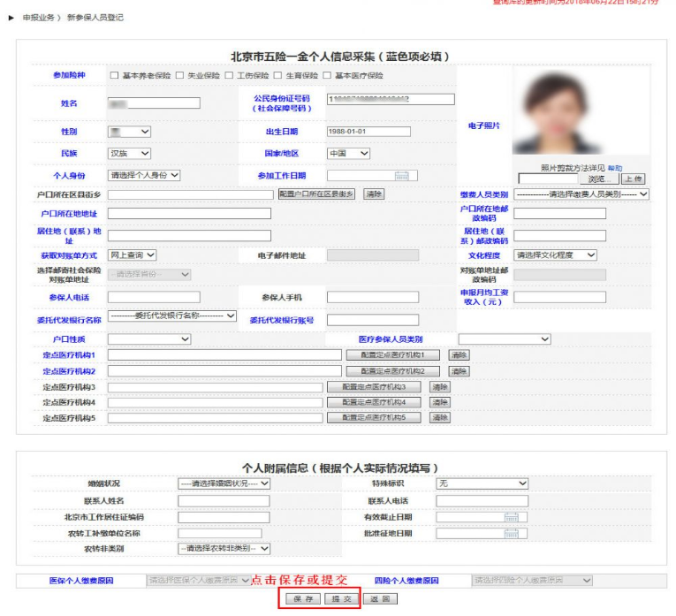Open the 批准征地日期 calendar icon
The height and width of the screenshot is (616, 676).
coord(510,533)
